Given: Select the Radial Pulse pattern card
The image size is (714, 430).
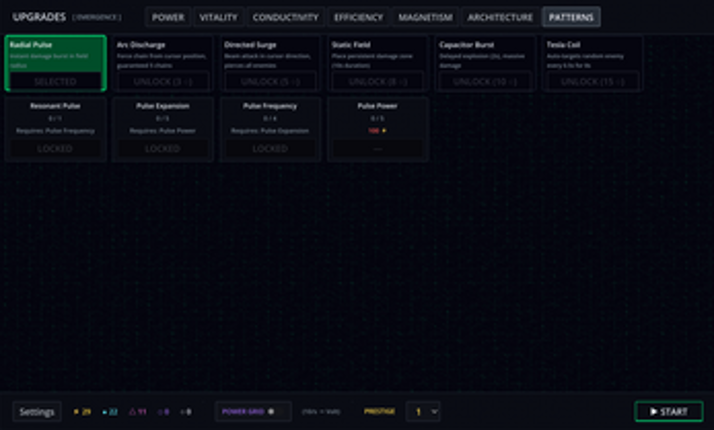Looking at the screenshot, I should (x=55, y=63).
